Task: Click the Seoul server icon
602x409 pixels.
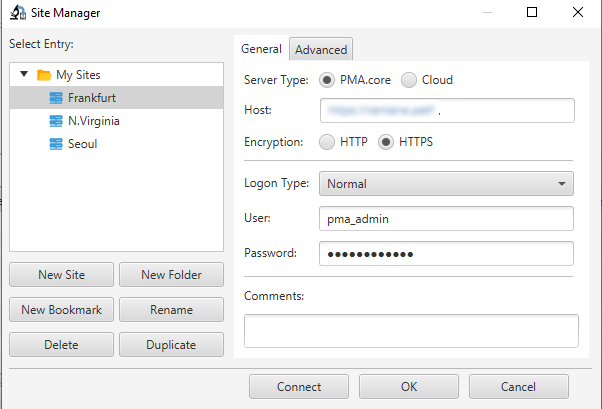Action: (x=56, y=143)
